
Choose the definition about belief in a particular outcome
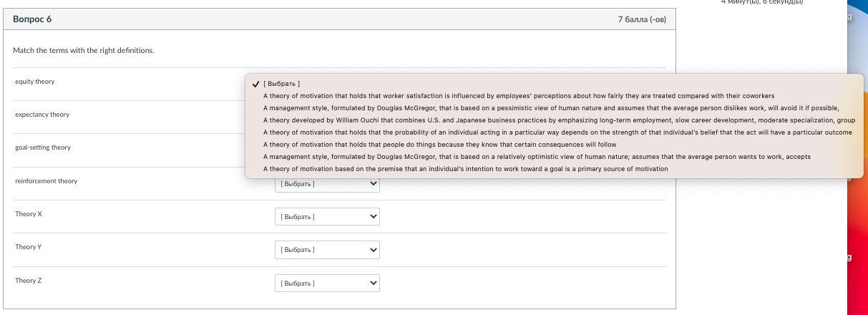(x=554, y=132)
